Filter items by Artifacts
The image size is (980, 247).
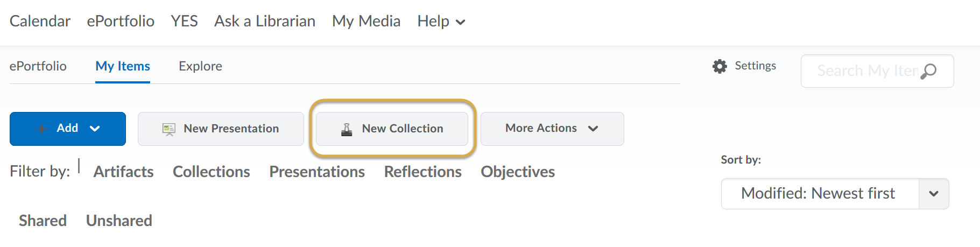[x=124, y=172]
